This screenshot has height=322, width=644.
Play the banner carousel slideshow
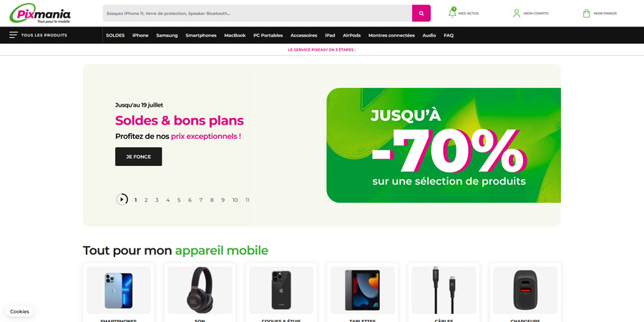click(x=122, y=199)
